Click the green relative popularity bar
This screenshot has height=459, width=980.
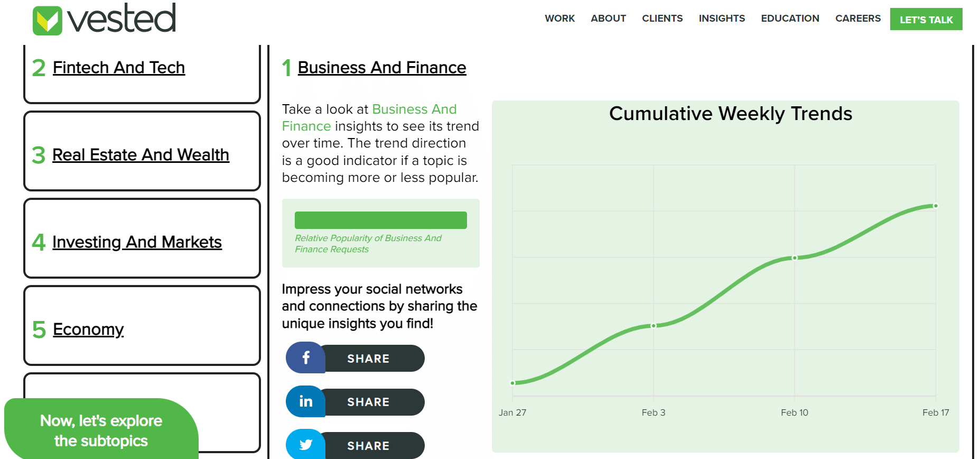(x=380, y=220)
